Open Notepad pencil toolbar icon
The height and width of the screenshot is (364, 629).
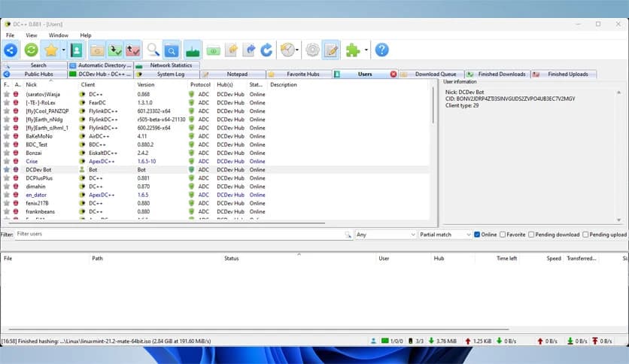tap(331, 50)
